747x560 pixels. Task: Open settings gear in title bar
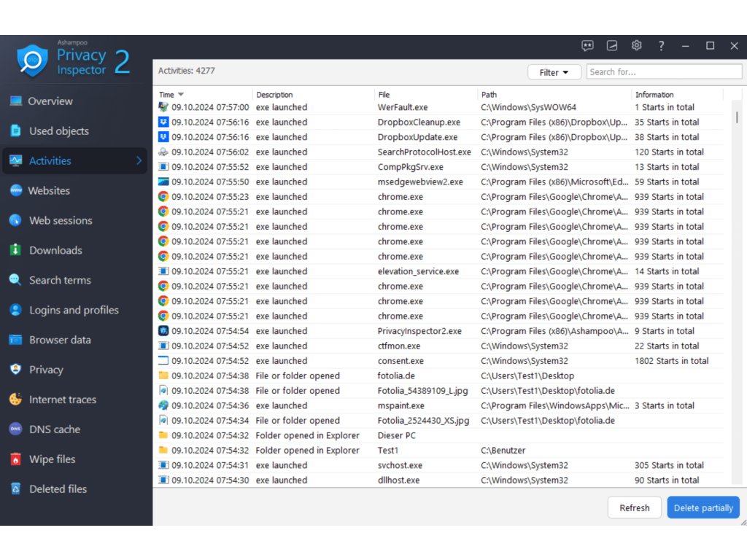[636, 46]
